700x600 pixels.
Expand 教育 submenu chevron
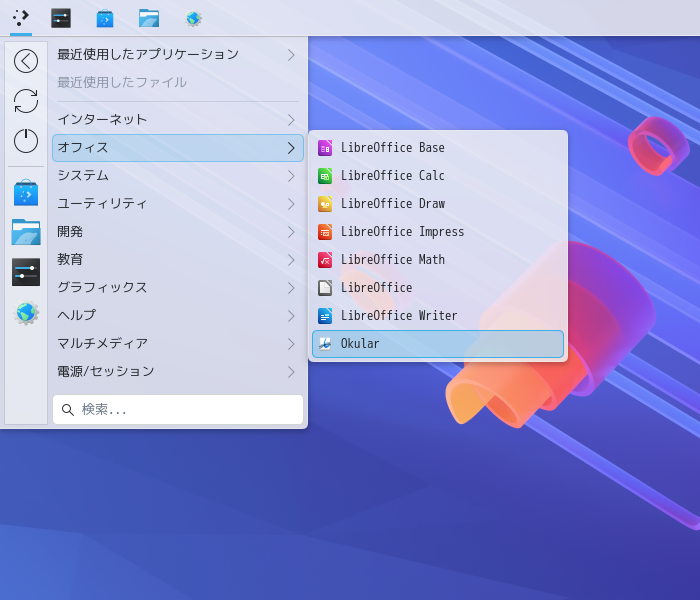click(291, 260)
